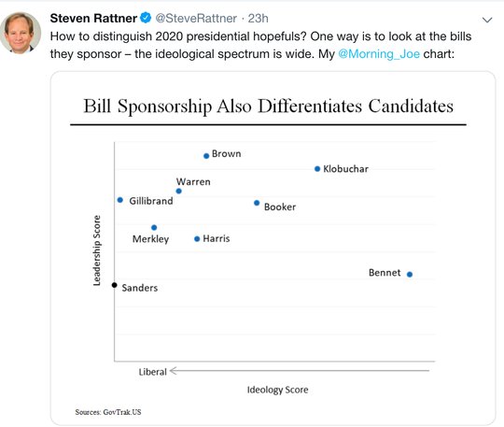Click the Steven Rattner display name

pyautogui.click(x=93, y=19)
